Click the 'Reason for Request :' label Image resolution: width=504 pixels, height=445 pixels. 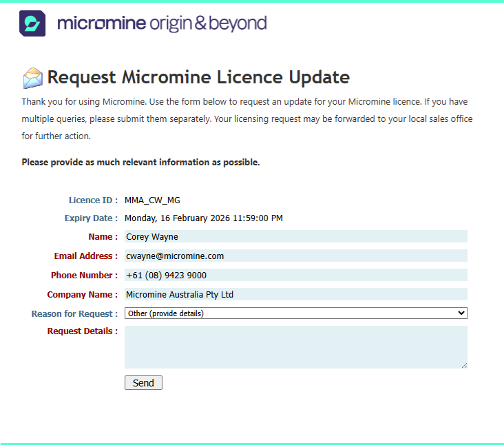74,314
